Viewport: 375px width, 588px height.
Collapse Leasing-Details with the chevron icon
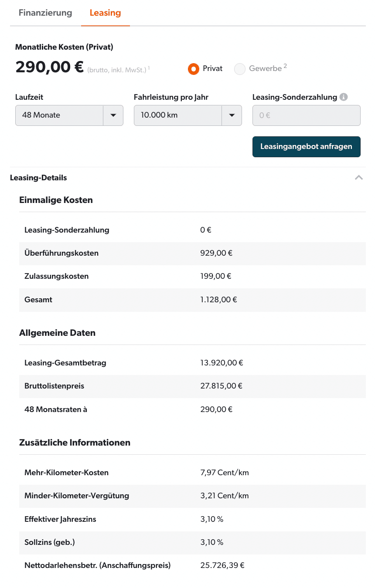pyautogui.click(x=359, y=178)
